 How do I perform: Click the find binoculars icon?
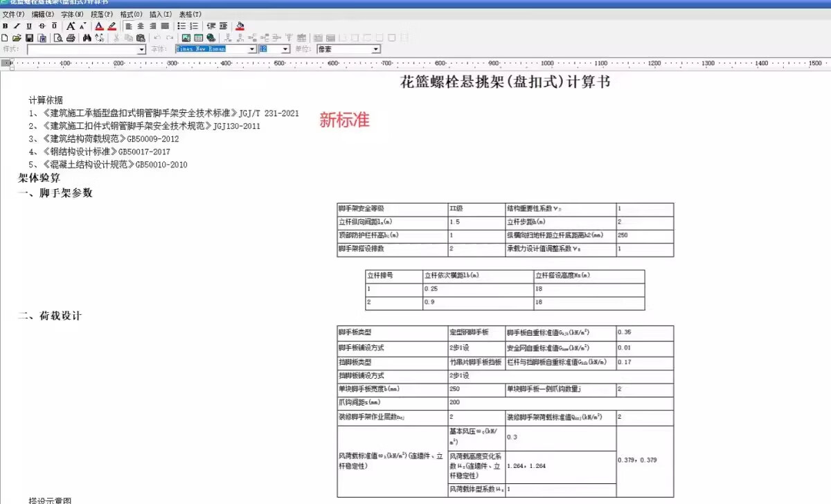[87, 38]
